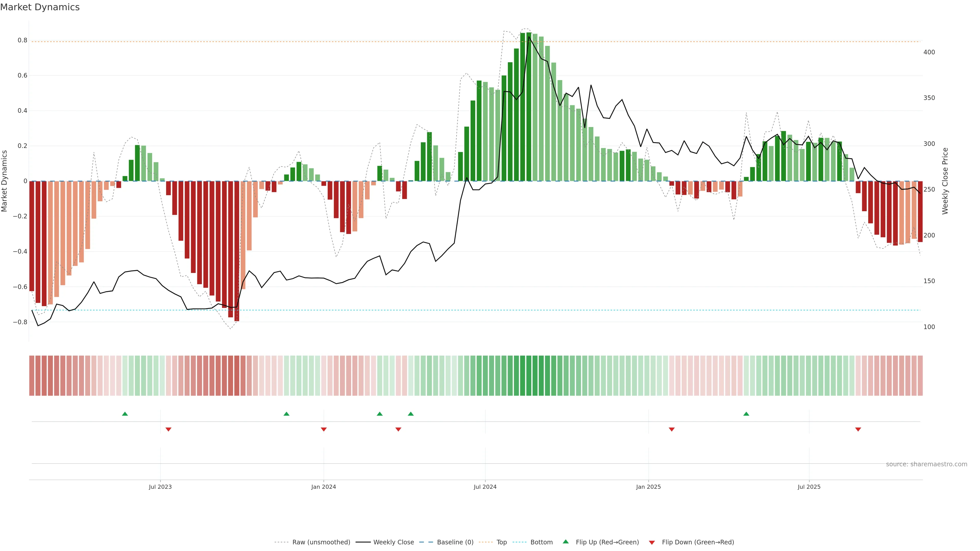
Task: Click the Jul 2024 x-axis label
Action: click(x=485, y=487)
